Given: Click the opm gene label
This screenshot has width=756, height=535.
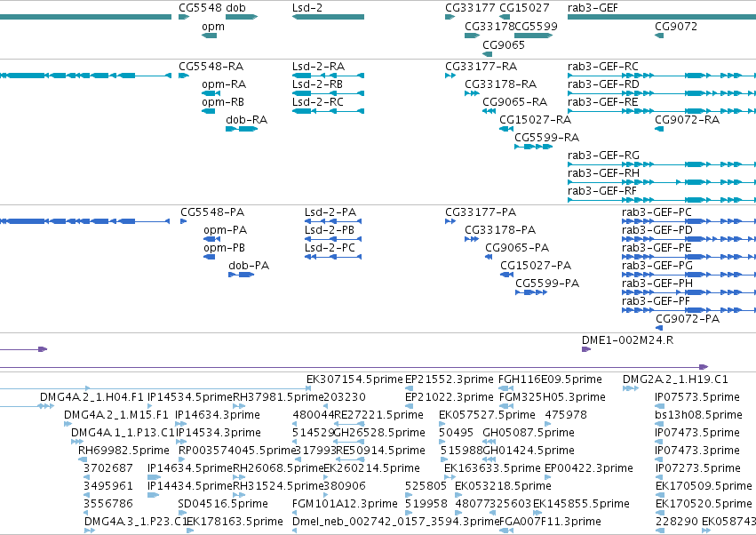Looking at the screenshot, I should click(x=213, y=27).
